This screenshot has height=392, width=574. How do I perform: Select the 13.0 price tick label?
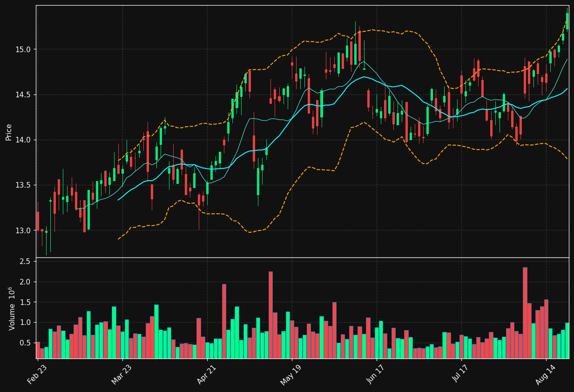[x=23, y=230]
